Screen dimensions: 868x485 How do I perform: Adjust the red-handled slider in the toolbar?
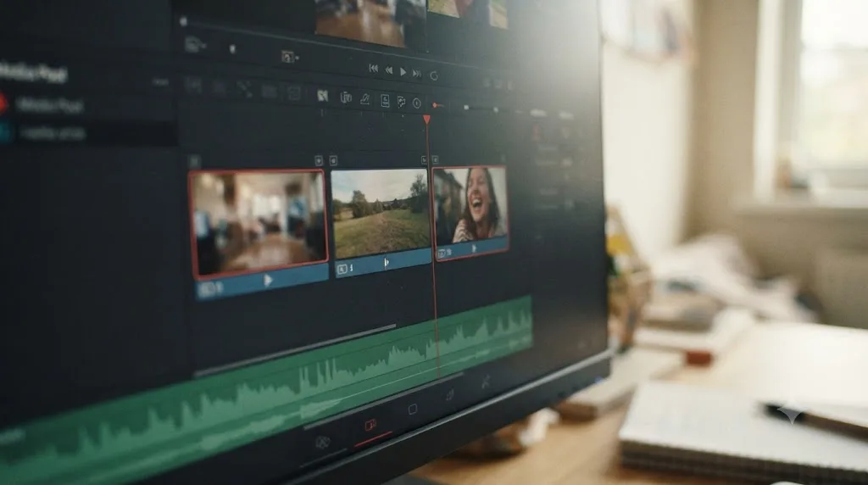pos(437,105)
